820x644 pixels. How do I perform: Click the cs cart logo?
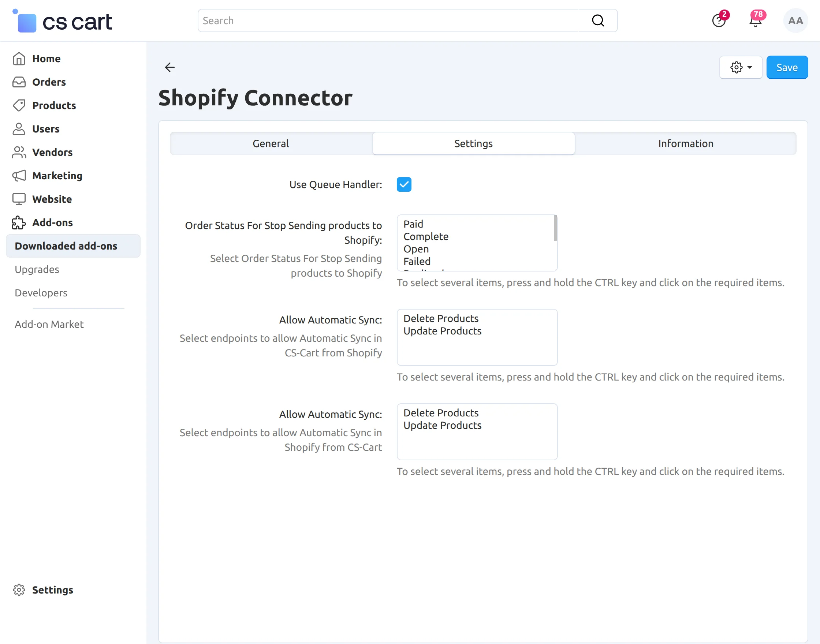coord(63,22)
